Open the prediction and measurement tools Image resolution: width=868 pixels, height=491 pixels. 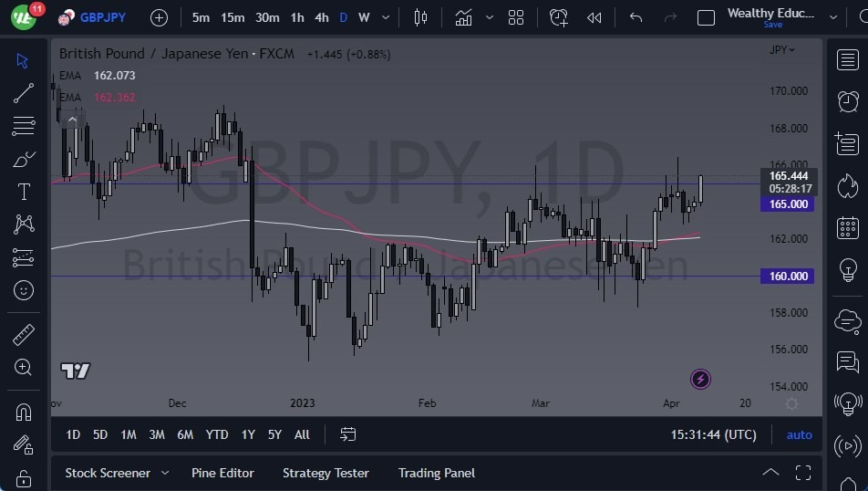click(23, 257)
